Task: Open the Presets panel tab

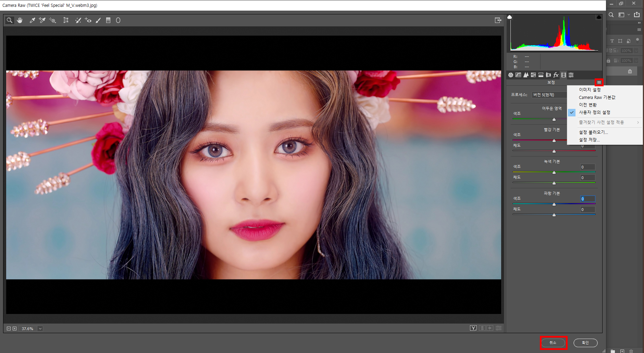Action: click(571, 75)
